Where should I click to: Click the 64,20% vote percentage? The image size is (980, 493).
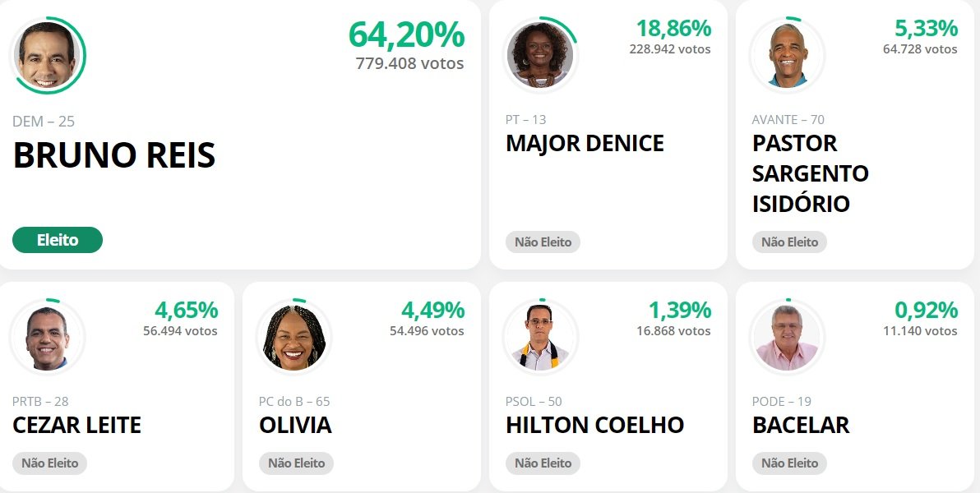(x=406, y=35)
